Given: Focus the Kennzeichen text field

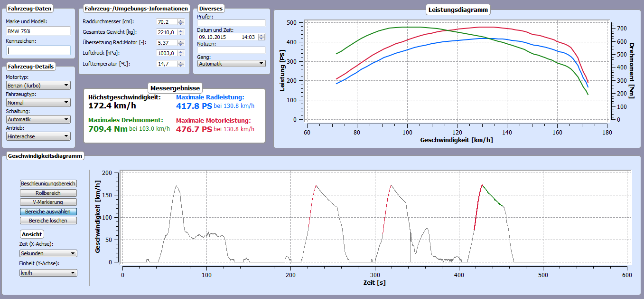Looking at the screenshot, I should point(38,50).
